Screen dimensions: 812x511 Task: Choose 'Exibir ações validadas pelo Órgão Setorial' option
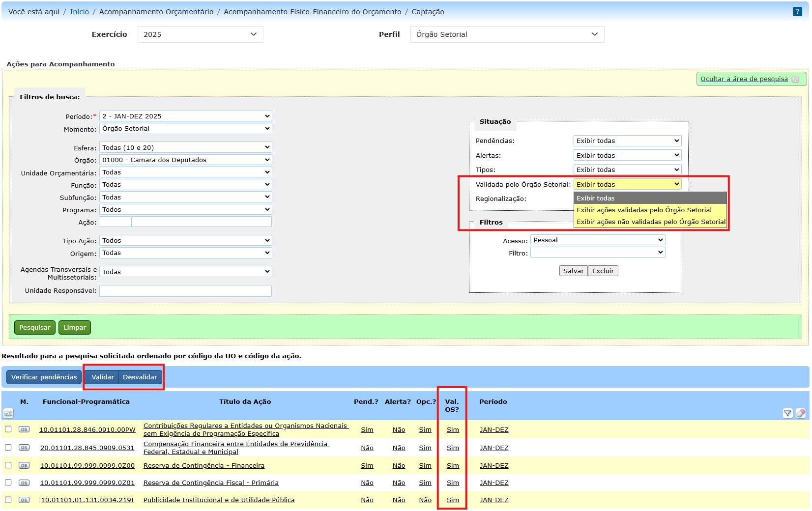click(x=644, y=210)
